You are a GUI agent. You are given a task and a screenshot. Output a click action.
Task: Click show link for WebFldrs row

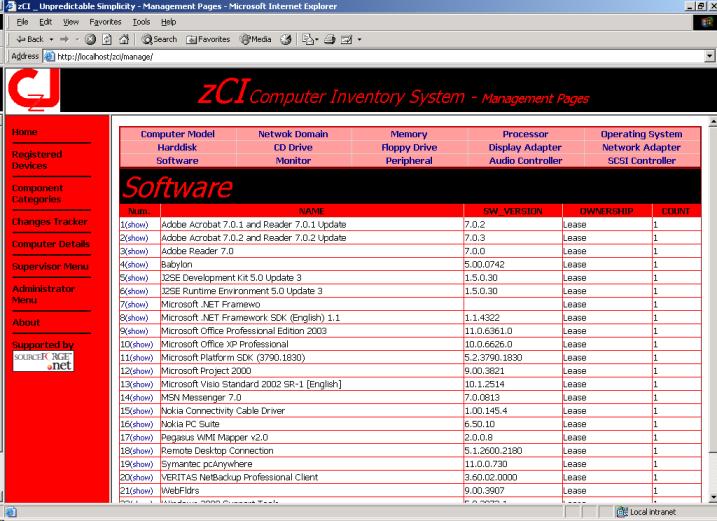(x=142, y=491)
